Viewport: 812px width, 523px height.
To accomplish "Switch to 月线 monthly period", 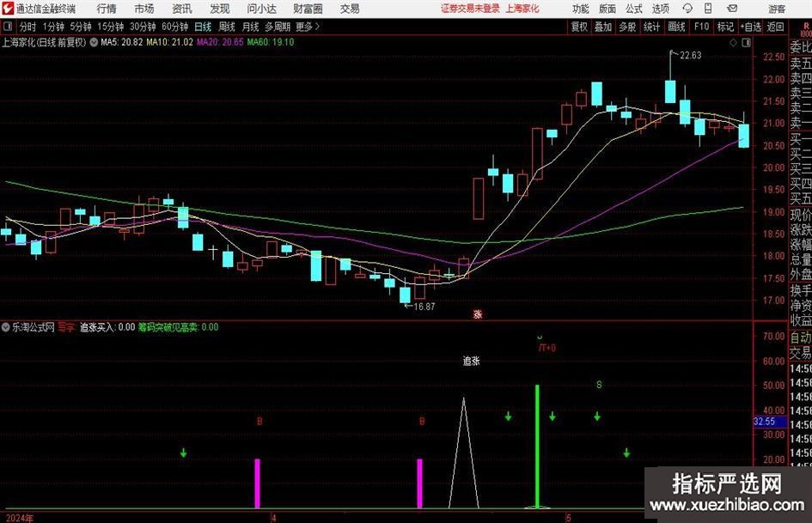I will [251, 27].
